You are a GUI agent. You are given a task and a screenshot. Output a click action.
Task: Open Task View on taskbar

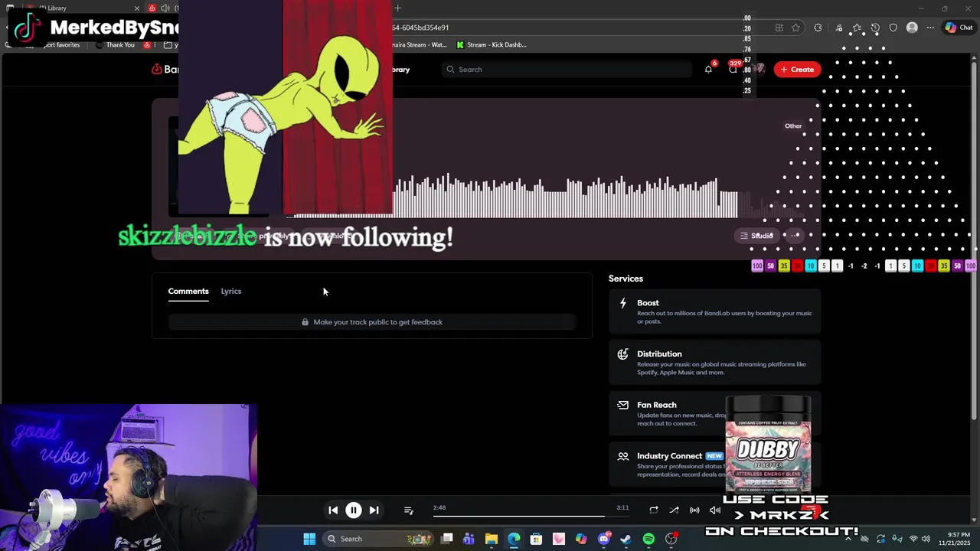coord(447,539)
